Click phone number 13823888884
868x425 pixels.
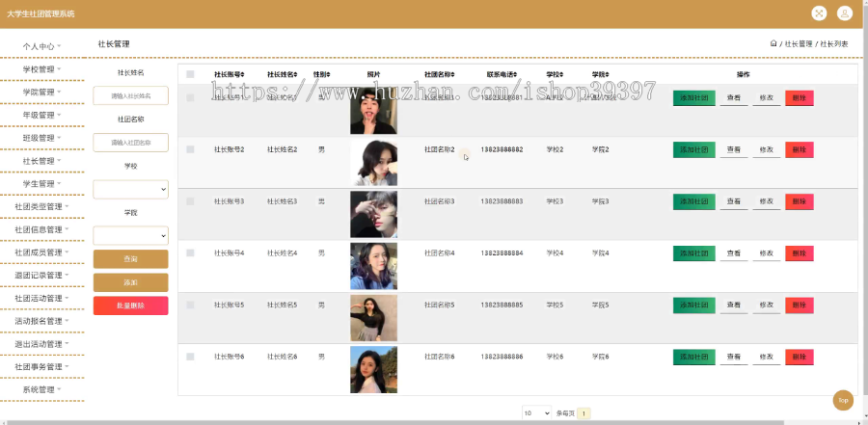[x=502, y=253]
